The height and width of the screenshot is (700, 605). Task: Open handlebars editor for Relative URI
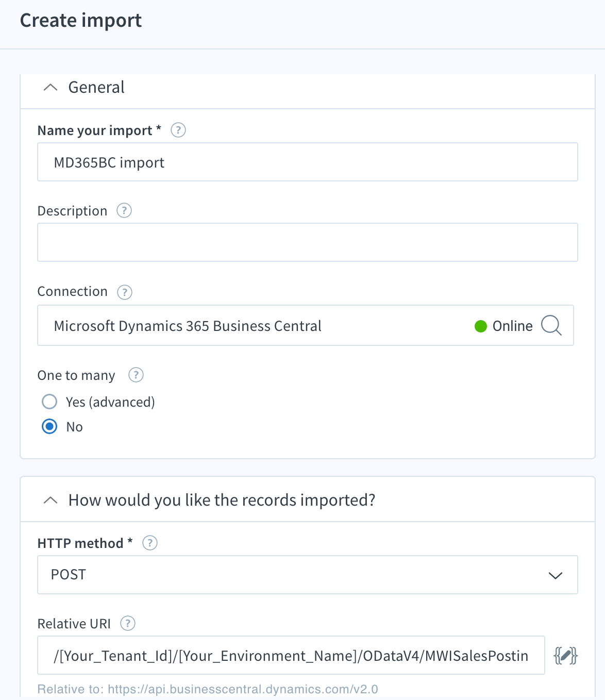(565, 656)
